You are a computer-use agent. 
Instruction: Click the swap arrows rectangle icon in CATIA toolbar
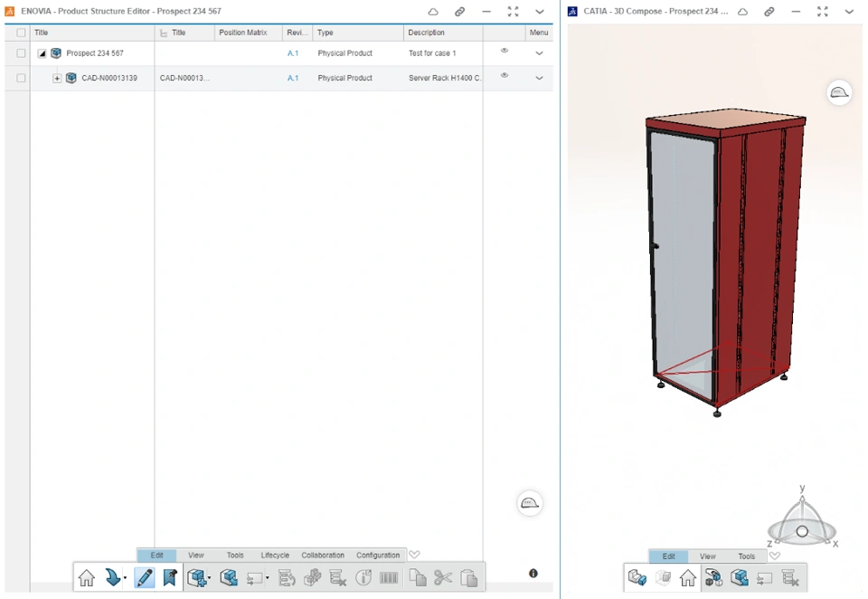click(x=765, y=578)
